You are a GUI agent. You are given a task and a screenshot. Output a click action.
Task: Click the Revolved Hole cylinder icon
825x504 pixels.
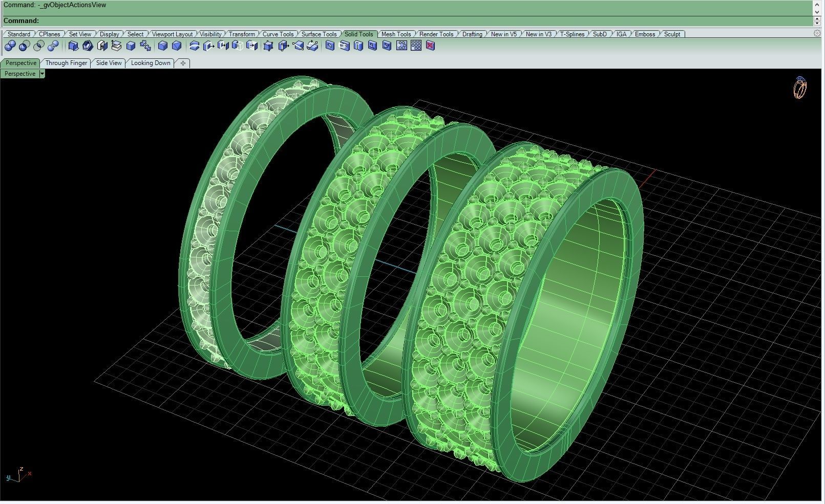[358, 46]
